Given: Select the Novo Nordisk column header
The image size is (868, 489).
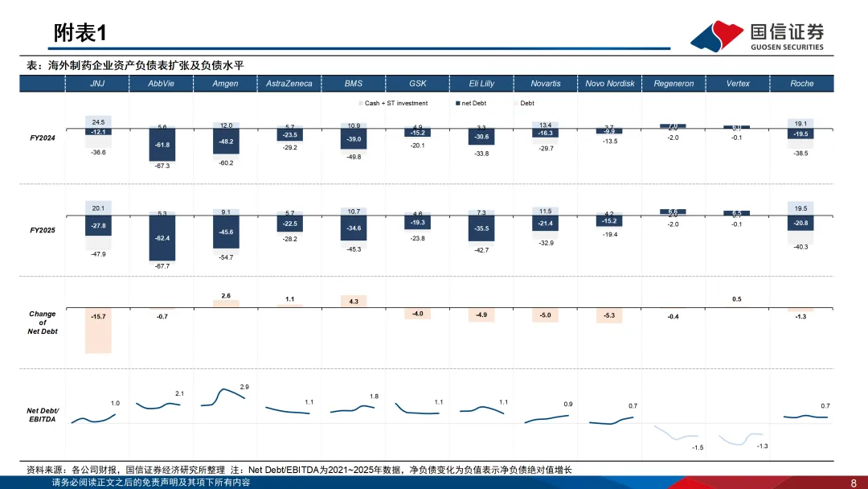Looking at the screenshot, I should coord(609,84).
